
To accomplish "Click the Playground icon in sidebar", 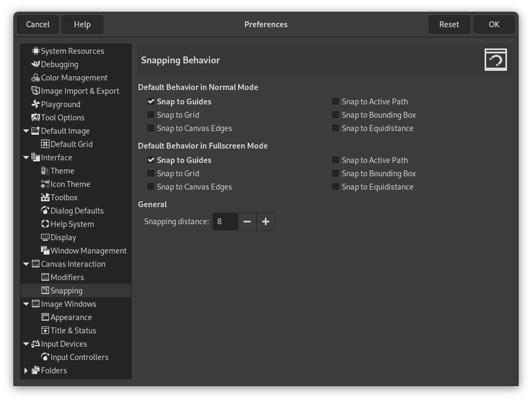I will 35,104.
